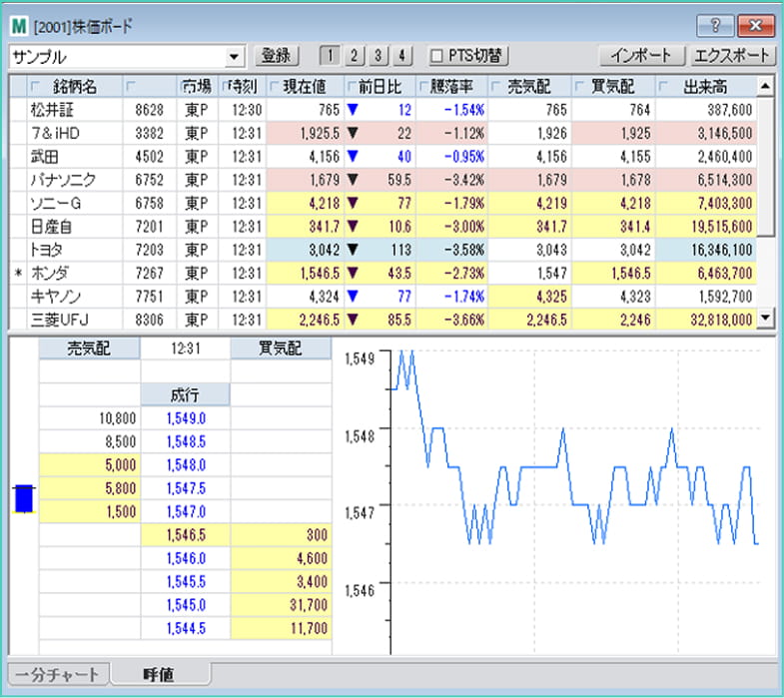Switch to board page 4
The width and height of the screenshot is (784, 698).
tap(401, 56)
